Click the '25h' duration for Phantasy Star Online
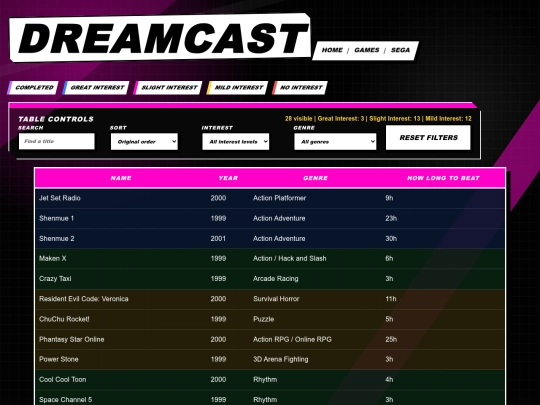The height and width of the screenshot is (405, 540). click(391, 339)
